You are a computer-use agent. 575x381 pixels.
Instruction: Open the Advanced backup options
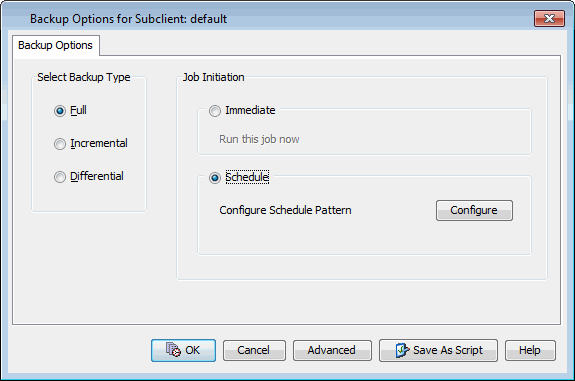coord(332,350)
